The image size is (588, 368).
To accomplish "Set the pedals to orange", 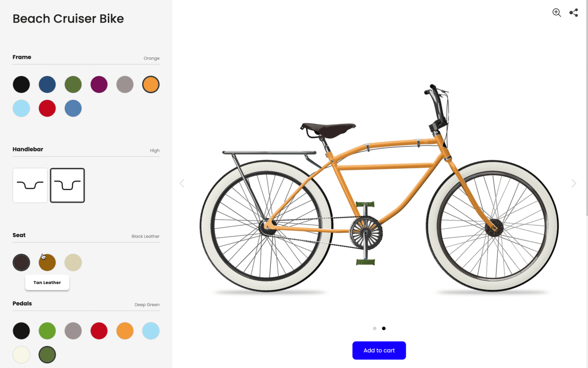I will click(125, 331).
